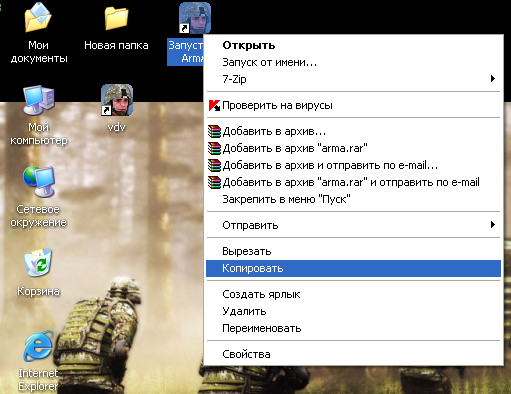Choose Добавить в архив "arma.rar" и отправить по e-mail
Screen dimensions: 511x394
click(x=353, y=182)
